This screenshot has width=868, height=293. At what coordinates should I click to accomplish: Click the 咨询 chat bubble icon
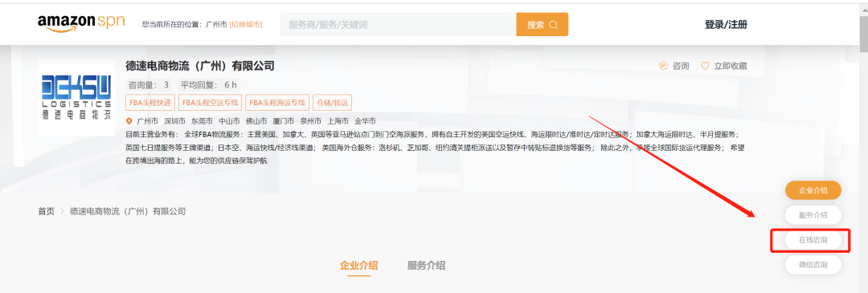pyautogui.click(x=663, y=66)
